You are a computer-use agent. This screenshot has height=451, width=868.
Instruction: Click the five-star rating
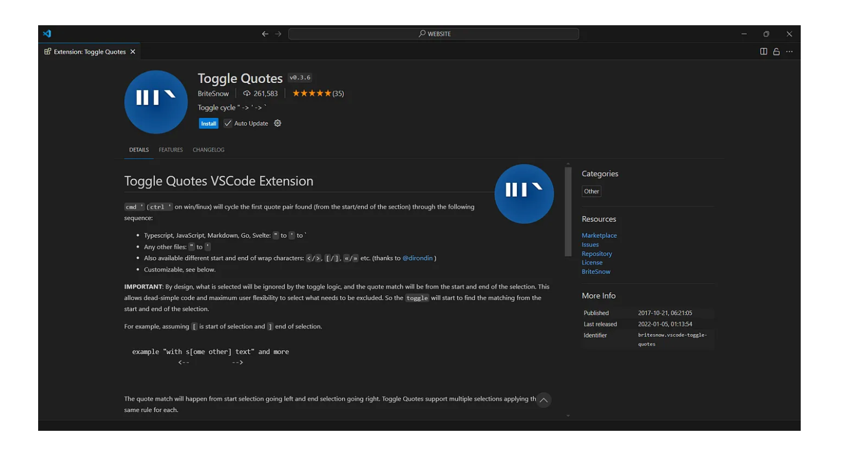coord(312,94)
